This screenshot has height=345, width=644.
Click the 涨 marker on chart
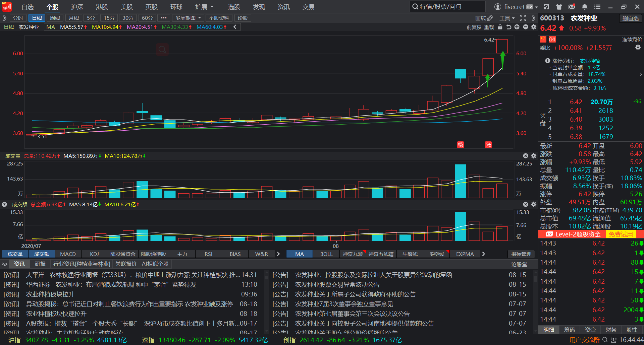(488, 145)
